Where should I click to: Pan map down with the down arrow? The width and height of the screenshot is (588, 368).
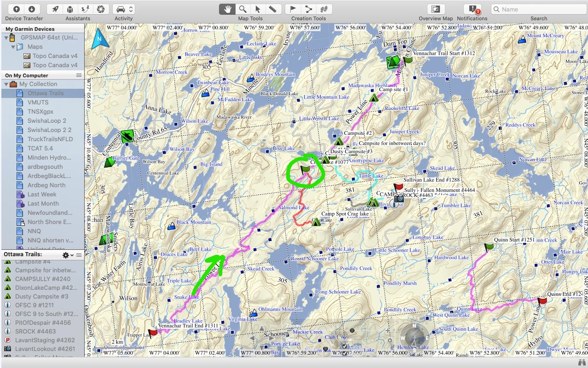261,347
